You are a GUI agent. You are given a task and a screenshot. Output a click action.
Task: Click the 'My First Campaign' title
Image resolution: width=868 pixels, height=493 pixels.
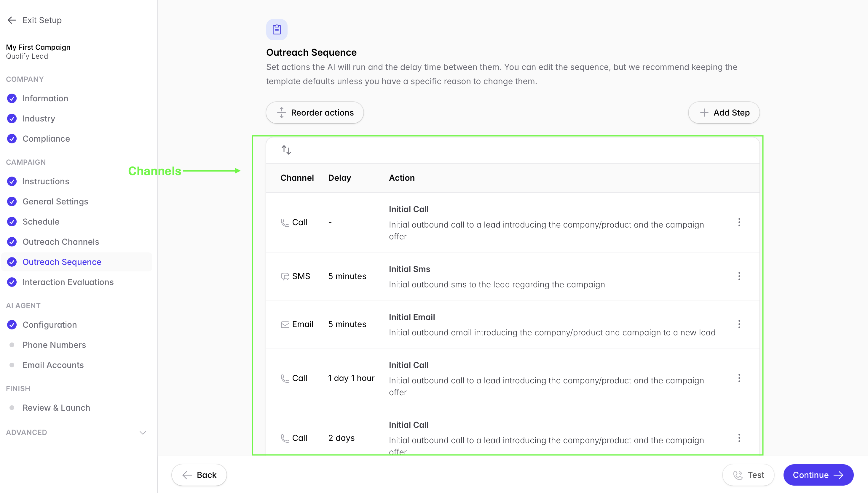point(38,47)
